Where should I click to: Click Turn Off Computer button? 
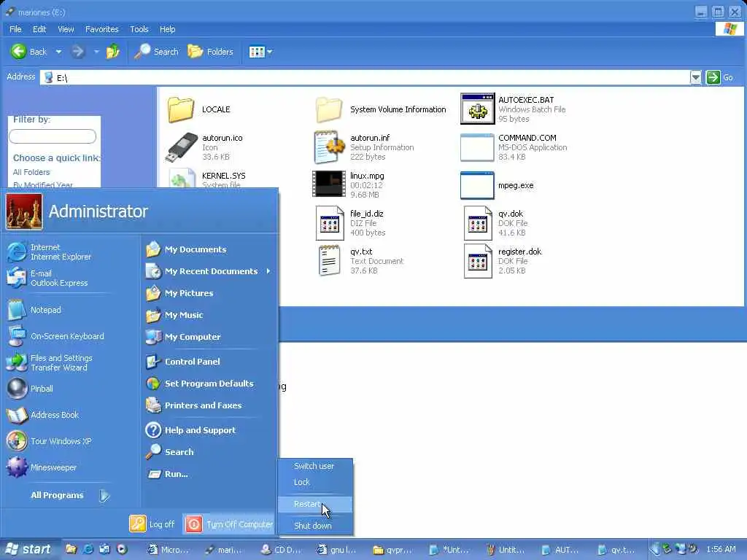(x=230, y=524)
